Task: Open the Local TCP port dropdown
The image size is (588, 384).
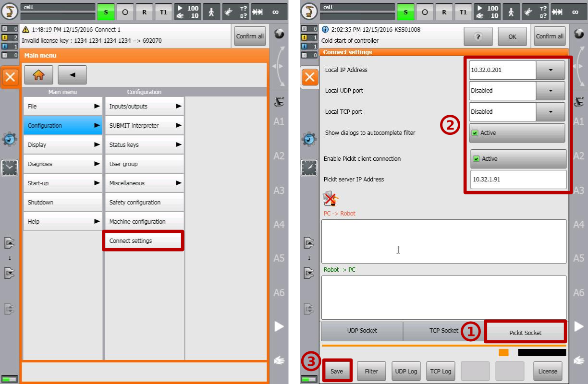Action: click(x=550, y=112)
